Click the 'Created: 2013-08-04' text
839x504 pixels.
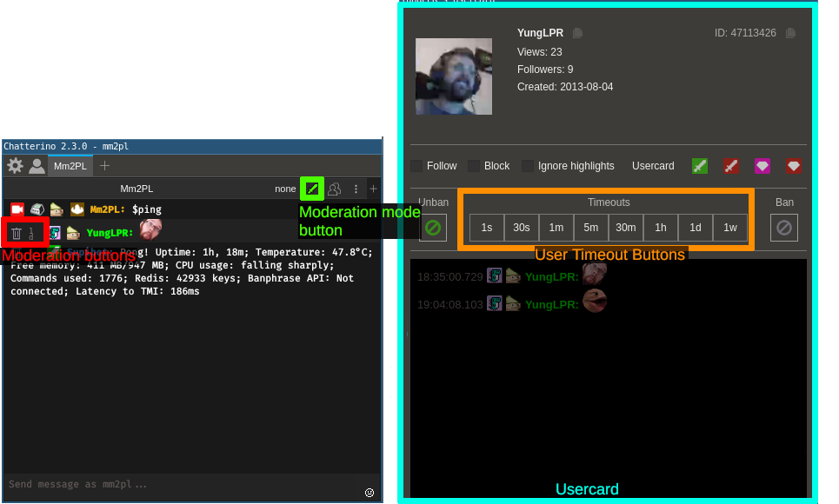pos(565,87)
